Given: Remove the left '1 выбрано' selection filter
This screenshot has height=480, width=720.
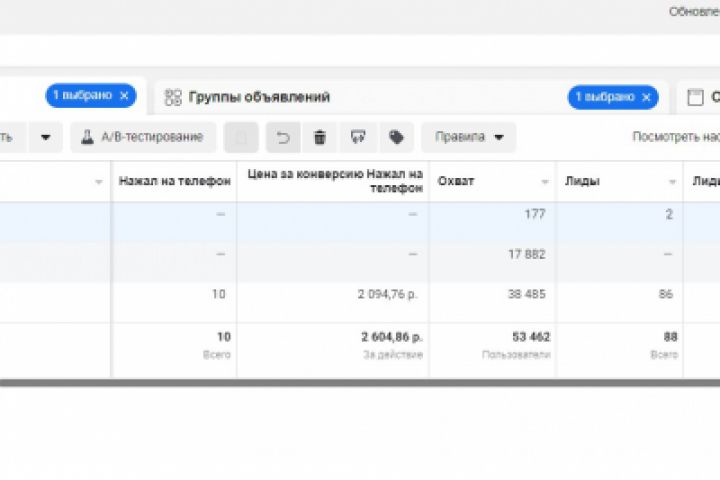Looking at the screenshot, I should pyautogui.click(x=124, y=96).
